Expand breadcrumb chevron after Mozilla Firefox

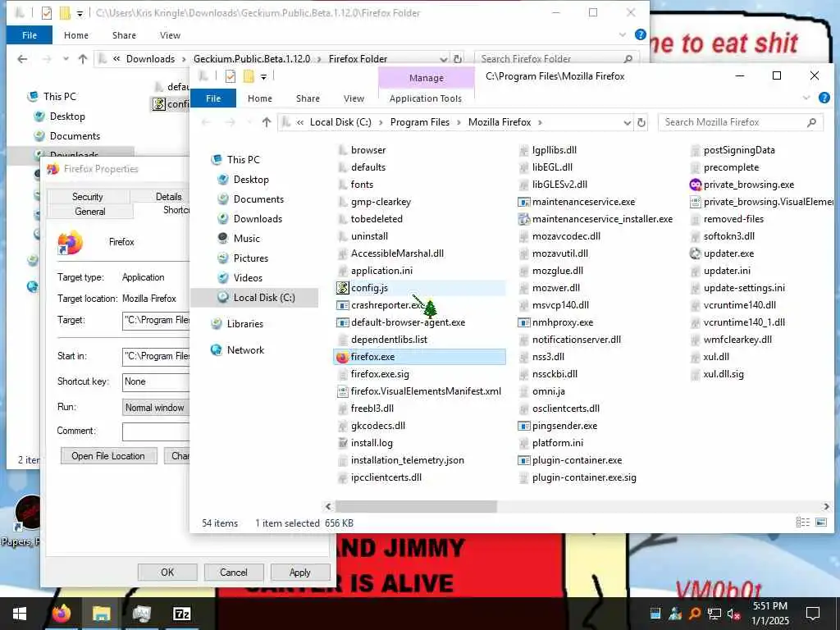click(540, 123)
